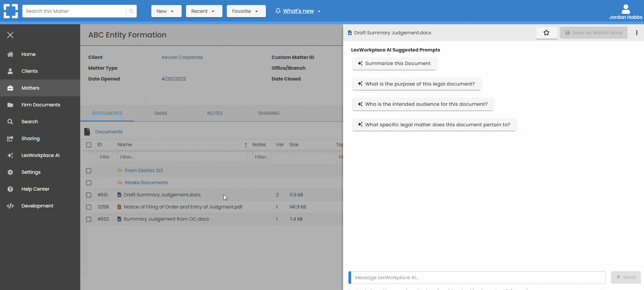
Task: Expand the What's new dropdown
Action: [319, 11]
